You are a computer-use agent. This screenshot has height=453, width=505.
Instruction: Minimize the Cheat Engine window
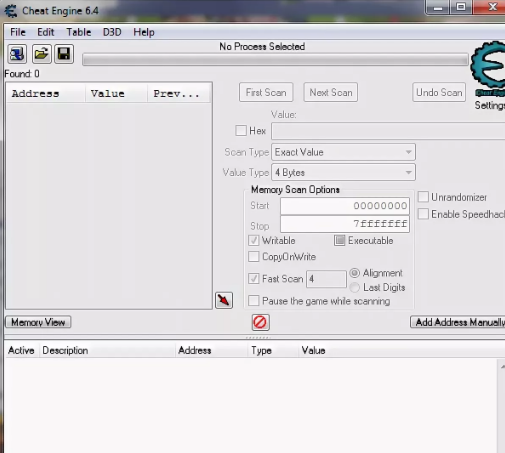click(x=438, y=7)
